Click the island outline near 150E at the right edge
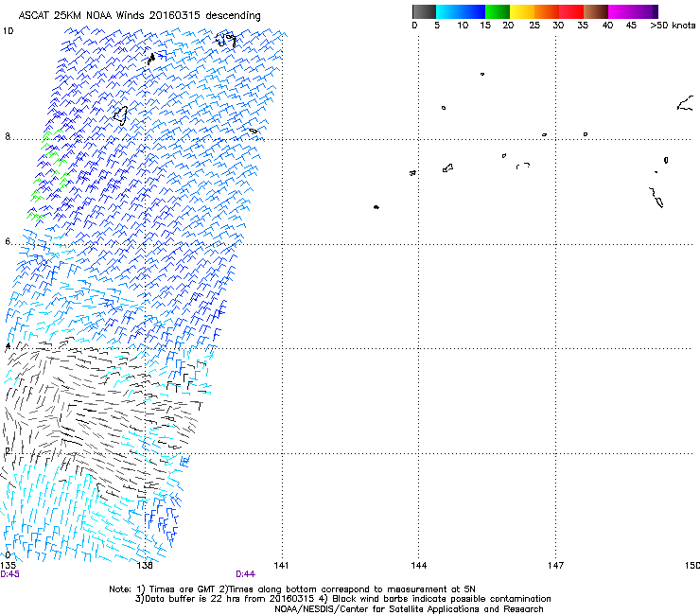 [685, 104]
